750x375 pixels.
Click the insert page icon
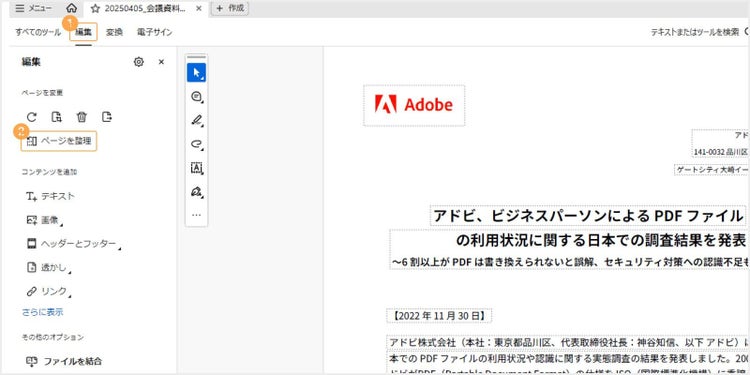(x=56, y=117)
